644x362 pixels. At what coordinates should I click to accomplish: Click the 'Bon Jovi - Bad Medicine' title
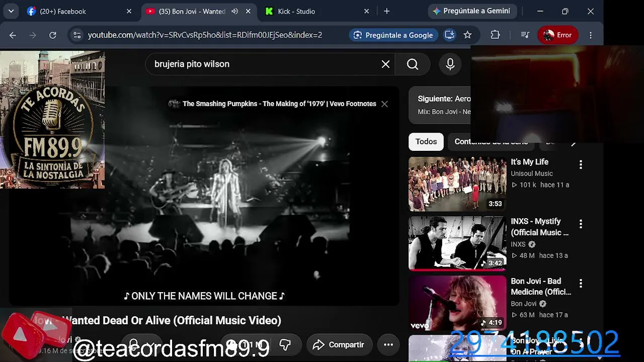[x=541, y=287]
